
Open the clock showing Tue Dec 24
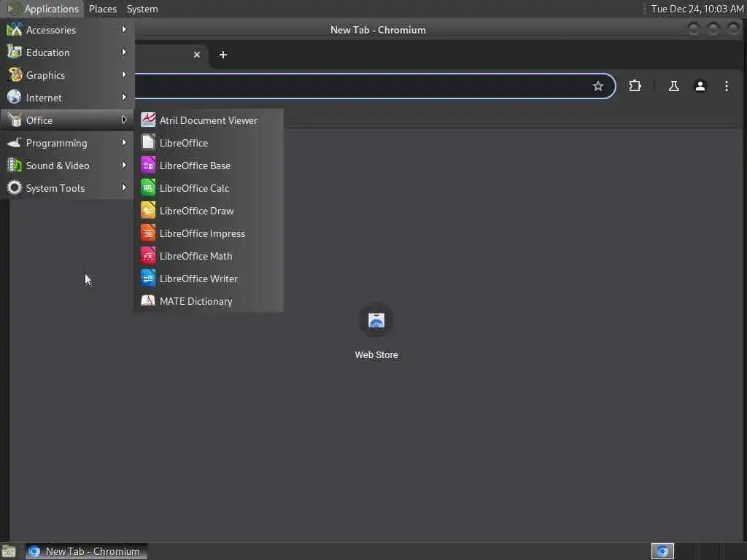[697, 9]
